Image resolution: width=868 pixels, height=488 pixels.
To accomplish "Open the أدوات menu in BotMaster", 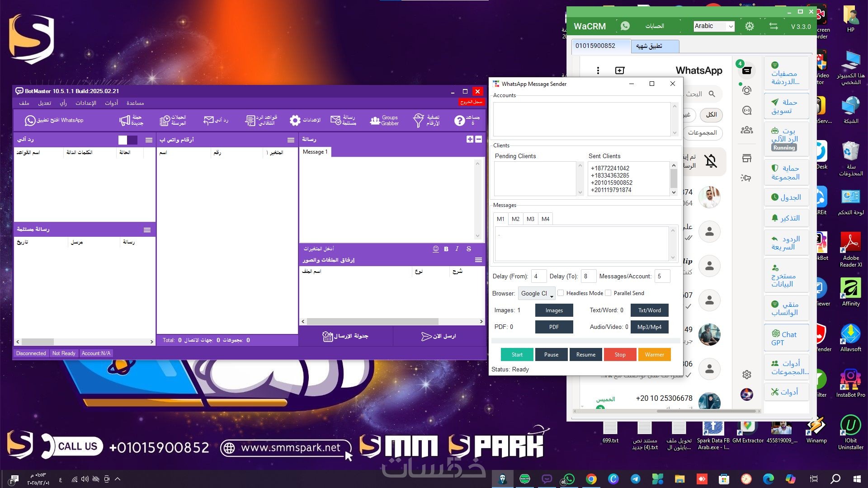I will 111,103.
